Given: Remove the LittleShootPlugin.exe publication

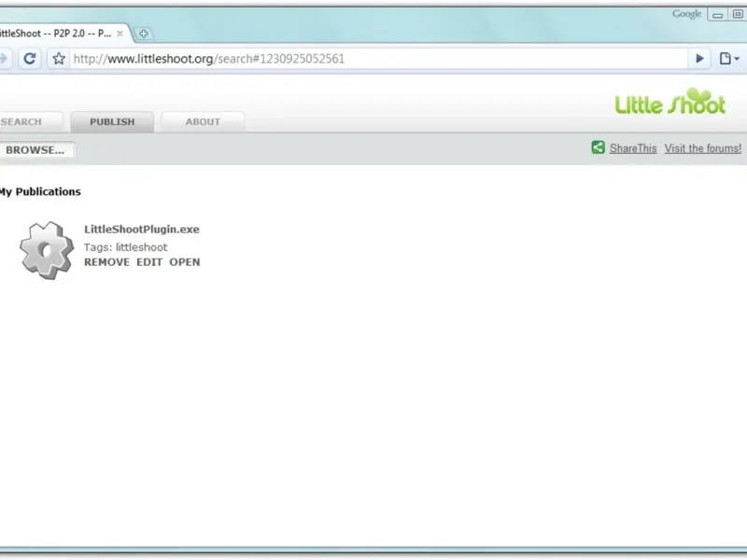Looking at the screenshot, I should click(x=106, y=262).
